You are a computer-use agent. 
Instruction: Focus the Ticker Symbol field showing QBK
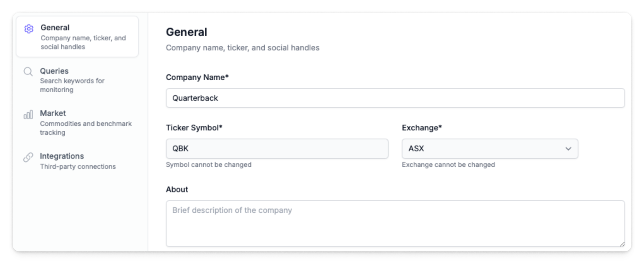(x=277, y=148)
